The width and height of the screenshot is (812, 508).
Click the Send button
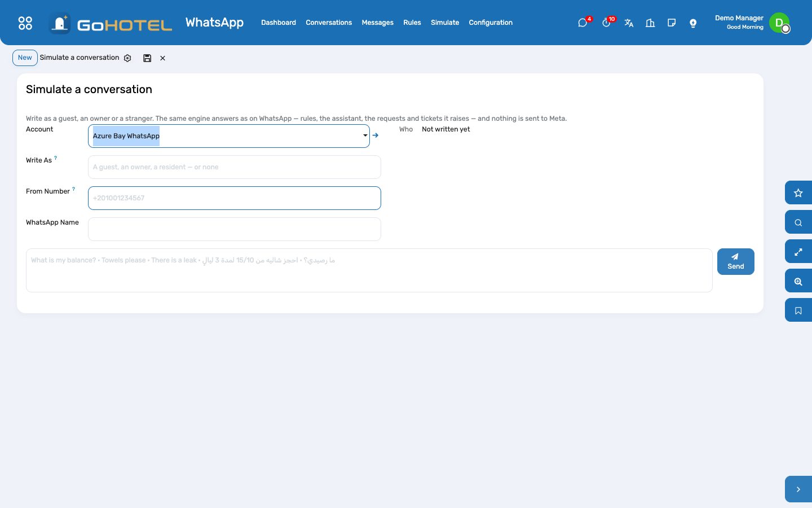[736, 262]
